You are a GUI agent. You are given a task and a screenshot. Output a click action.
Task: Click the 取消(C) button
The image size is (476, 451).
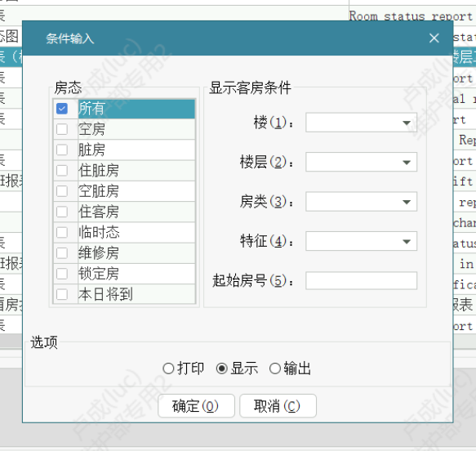[x=278, y=406]
